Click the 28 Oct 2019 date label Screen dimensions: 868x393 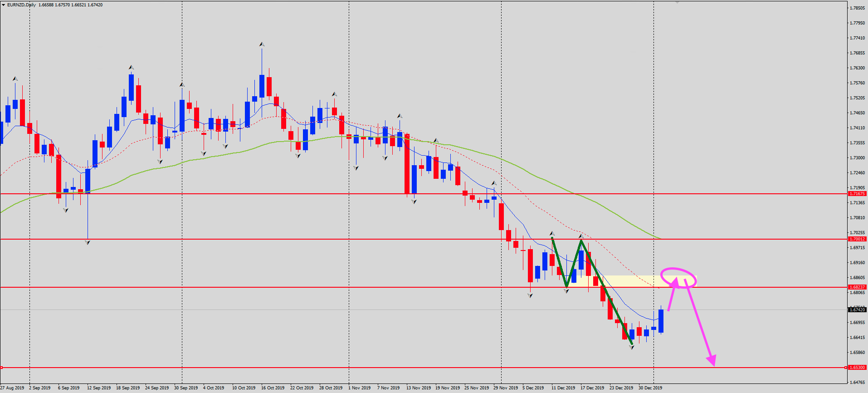click(331, 388)
